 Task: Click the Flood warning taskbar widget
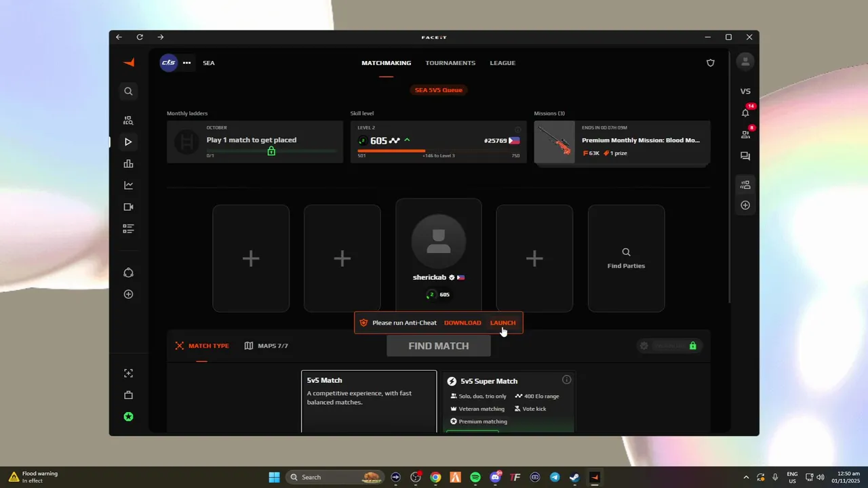34,477
